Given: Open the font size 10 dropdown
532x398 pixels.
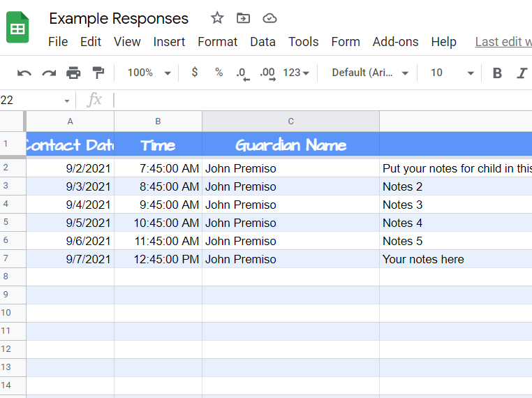Looking at the screenshot, I should click(452, 73).
